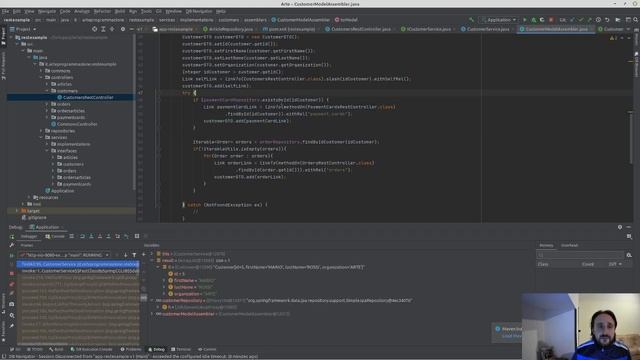Image resolution: width=640 pixels, height=360 pixels.
Task: Click the Project panel settings gear icon
Action: click(123, 29)
